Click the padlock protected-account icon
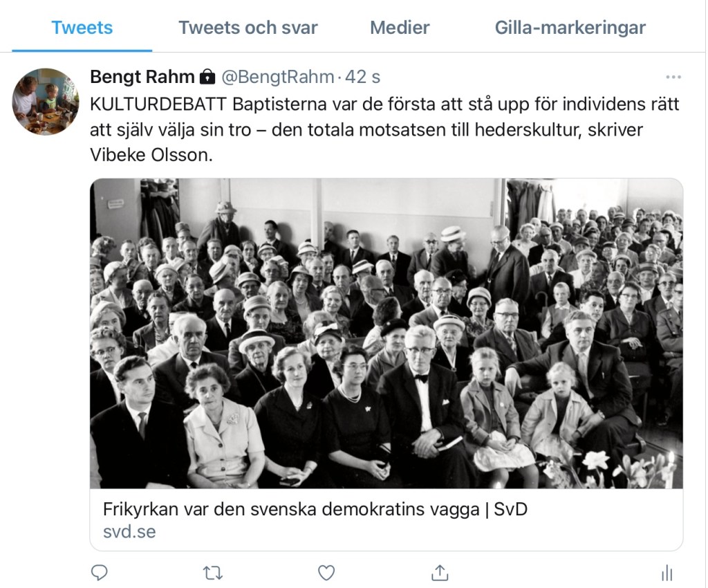Image resolution: width=708 pixels, height=588 pixels. point(207,77)
